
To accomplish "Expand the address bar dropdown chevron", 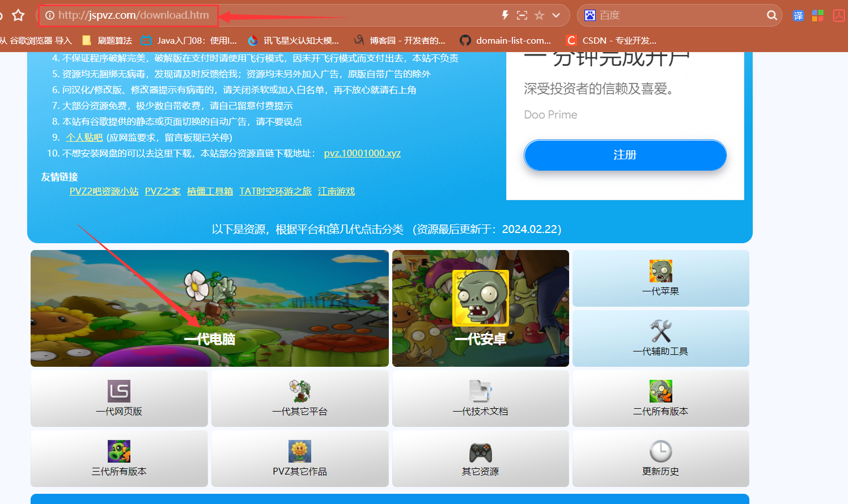I will tap(556, 15).
